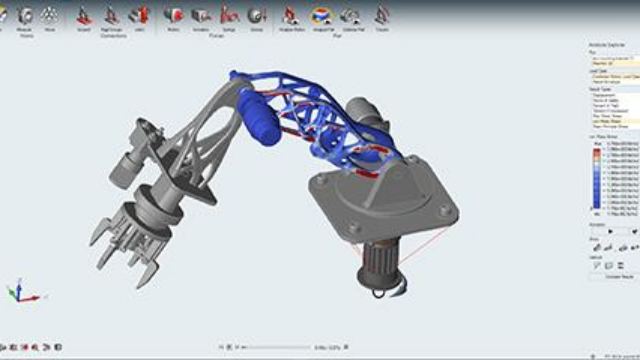Choose the Motors tool icon
640x360 pixels.
pyautogui.click(x=174, y=16)
